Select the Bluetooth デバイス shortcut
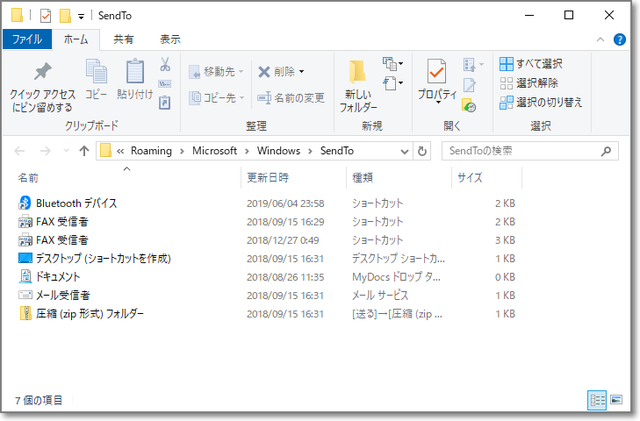640x421 pixels. [x=76, y=203]
